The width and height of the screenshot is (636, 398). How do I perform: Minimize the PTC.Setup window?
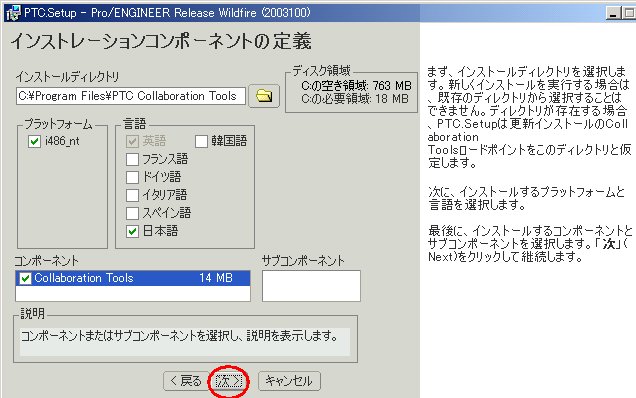coord(613,13)
